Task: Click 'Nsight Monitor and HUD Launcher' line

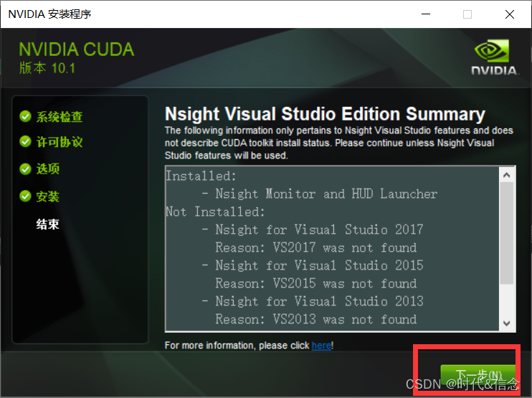Action: 326,194
